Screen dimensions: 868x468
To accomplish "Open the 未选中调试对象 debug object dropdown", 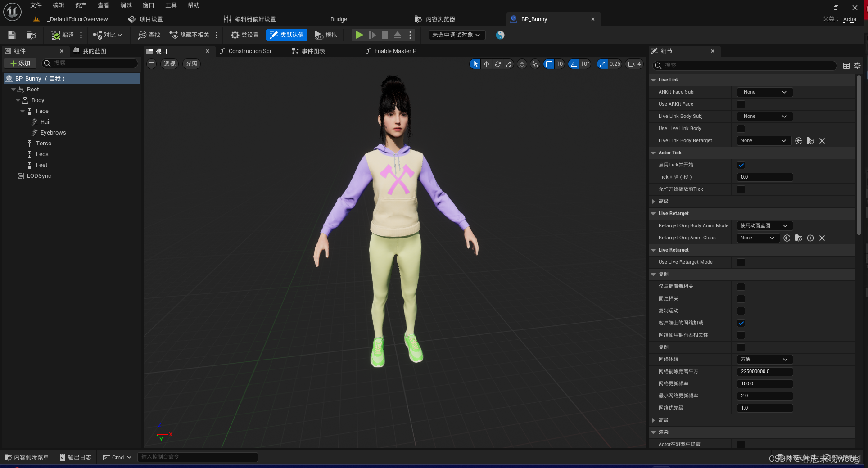I will tap(457, 35).
